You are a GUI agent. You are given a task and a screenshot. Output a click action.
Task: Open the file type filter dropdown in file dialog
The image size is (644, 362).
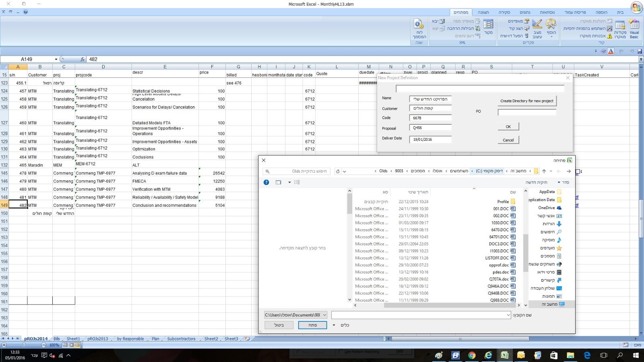tap(296, 315)
